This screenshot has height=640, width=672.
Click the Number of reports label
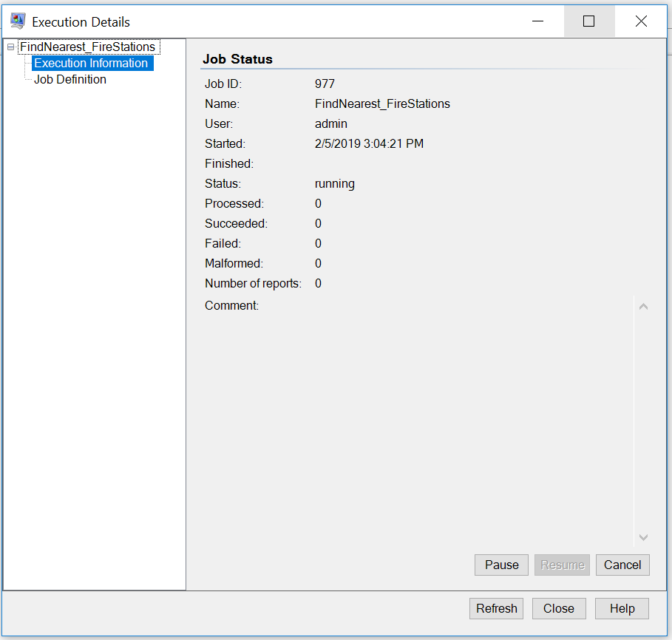point(254,284)
